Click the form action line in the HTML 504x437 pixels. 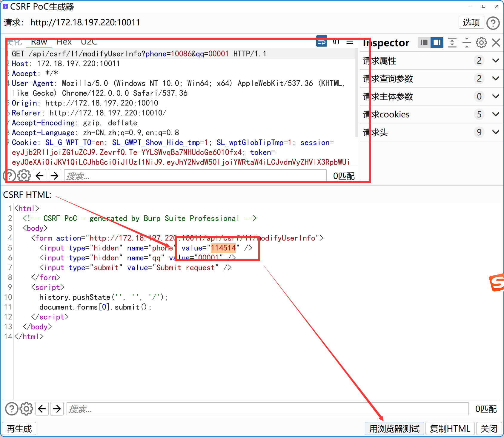(x=177, y=238)
